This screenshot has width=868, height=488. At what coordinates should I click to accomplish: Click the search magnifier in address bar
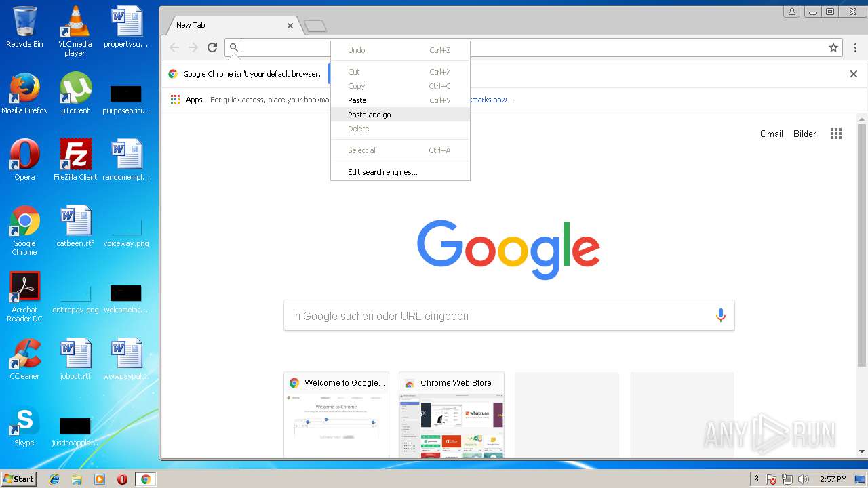click(x=234, y=47)
